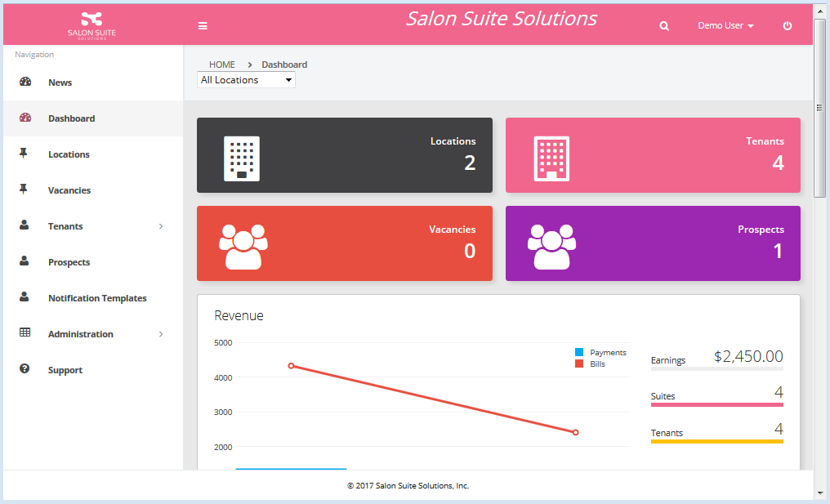830x504 pixels.
Task: Open the All Locations dropdown
Action: (x=246, y=80)
